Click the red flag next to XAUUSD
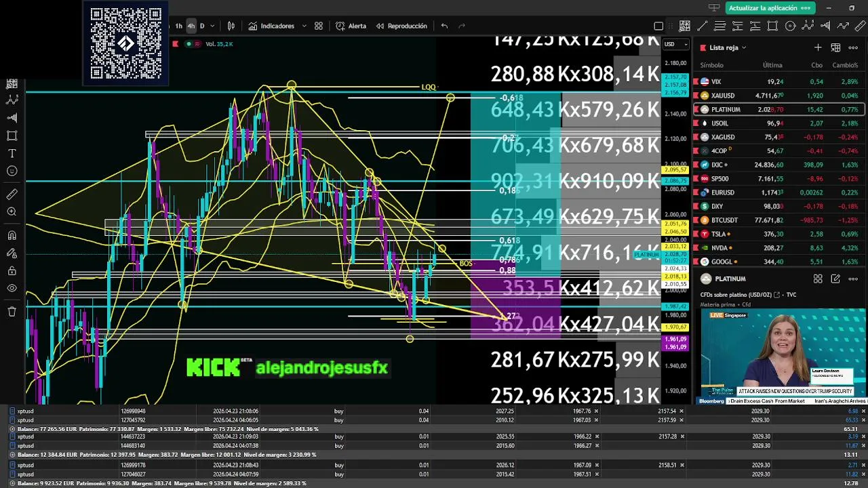 [696, 96]
